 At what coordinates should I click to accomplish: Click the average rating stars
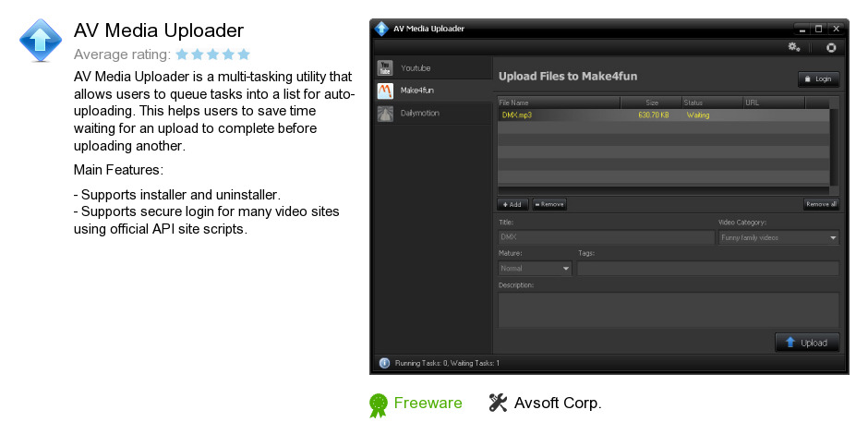pyautogui.click(x=213, y=54)
